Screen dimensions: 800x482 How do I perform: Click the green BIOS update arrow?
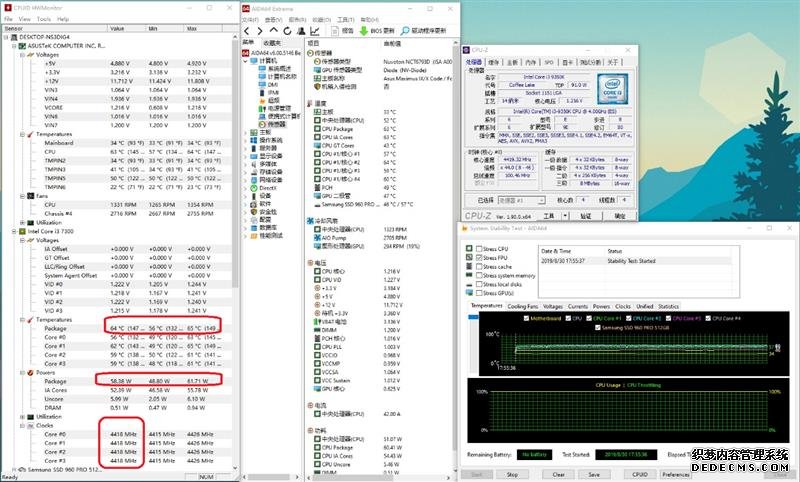point(363,31)
